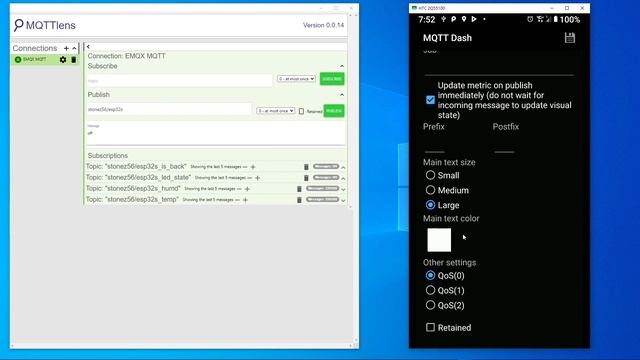Uncheck Update metric on publish immediately
This screenshot has height=360, width=640.
click(x=430, y=100)
